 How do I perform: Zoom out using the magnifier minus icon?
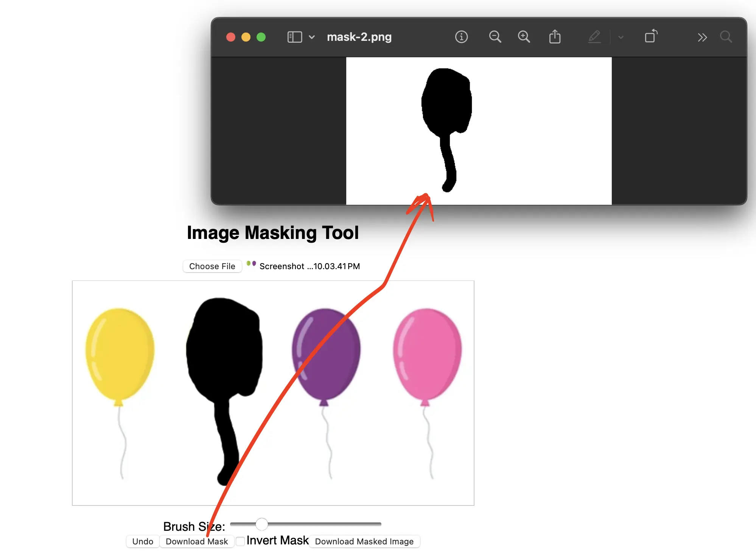pos(495,37)
